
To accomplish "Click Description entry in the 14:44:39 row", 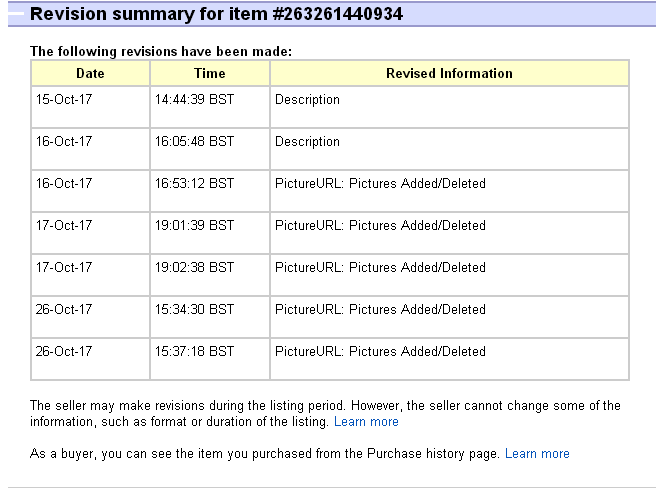I will (x=307, y=100).
